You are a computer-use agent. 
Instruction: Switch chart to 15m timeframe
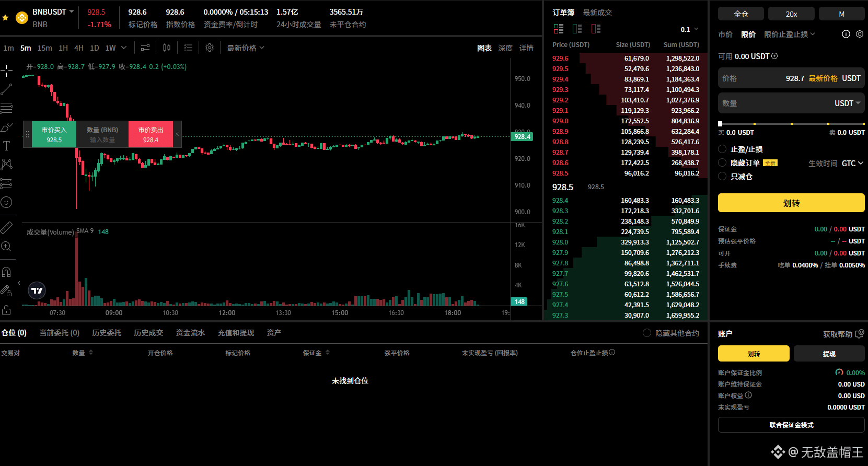point(44,48)
